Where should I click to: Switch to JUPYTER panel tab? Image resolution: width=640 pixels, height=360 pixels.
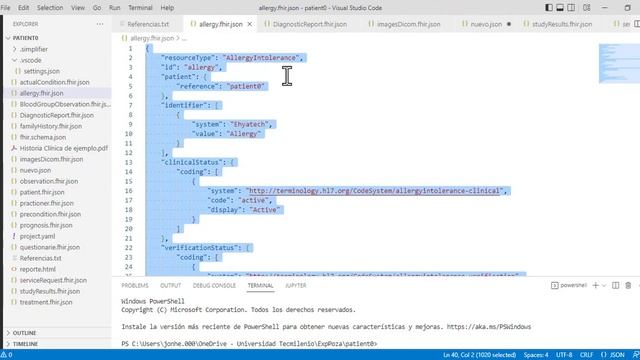[x=296, y=285]
